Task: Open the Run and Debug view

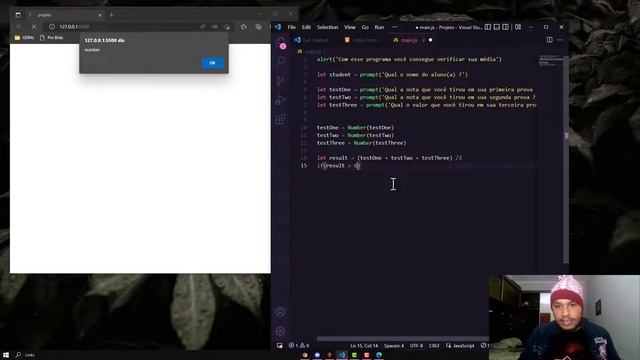Action: [x=280, y=100]
